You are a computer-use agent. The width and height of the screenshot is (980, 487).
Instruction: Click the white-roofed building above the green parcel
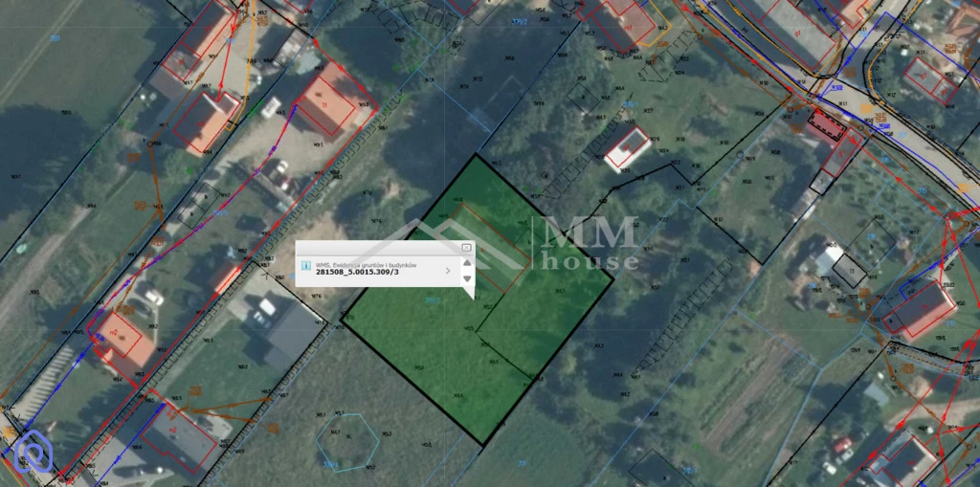(x=629, y=147)
